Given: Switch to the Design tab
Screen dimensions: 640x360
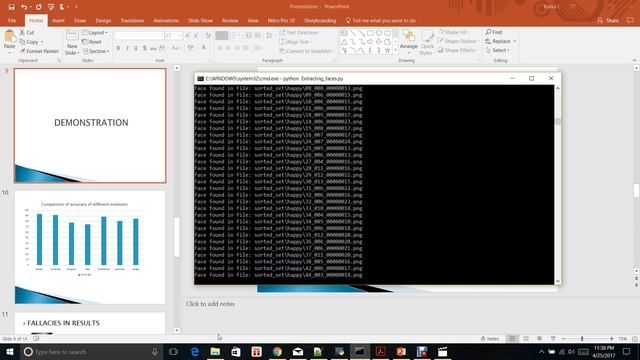Looking at the screenshot, I should pyautogui.click(x=103, y=20).
